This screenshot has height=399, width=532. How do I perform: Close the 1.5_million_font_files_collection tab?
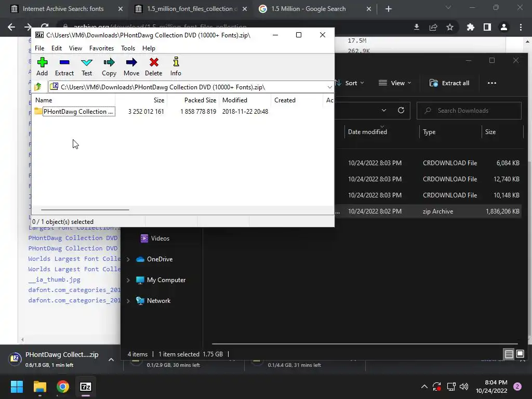pyautogui.click(x=245, y=9)
